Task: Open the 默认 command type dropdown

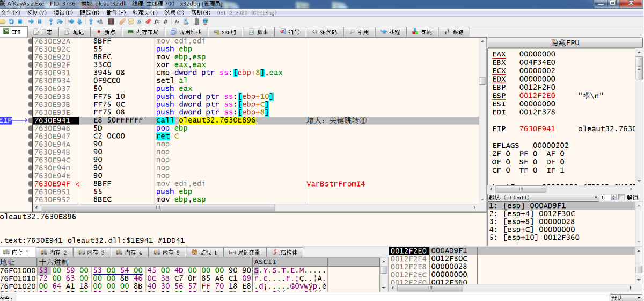Action: 626,297
